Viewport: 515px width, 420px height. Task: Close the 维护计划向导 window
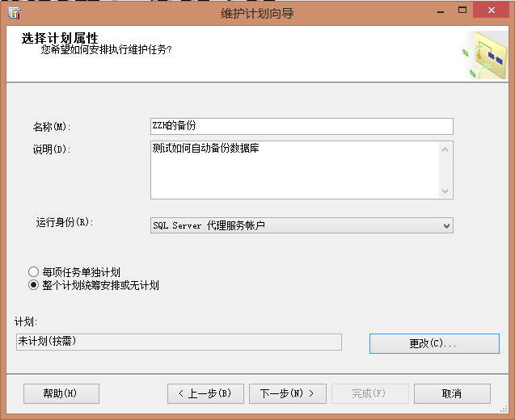[491, 10]
